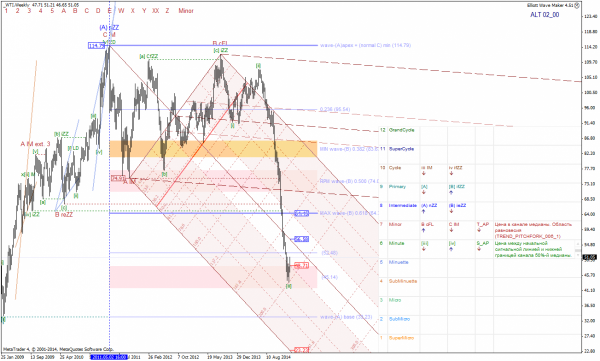Screen dimensions: 600x361
Task: Select the Micro degree row label
Action: 395,300
